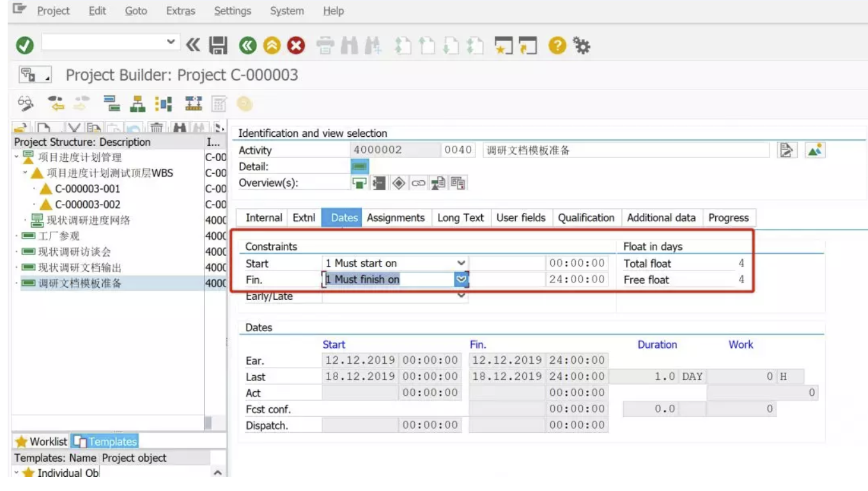Click the Generate Shortcut icon
This screenshot has width=868, height=491.
click(x=527, y=45)
